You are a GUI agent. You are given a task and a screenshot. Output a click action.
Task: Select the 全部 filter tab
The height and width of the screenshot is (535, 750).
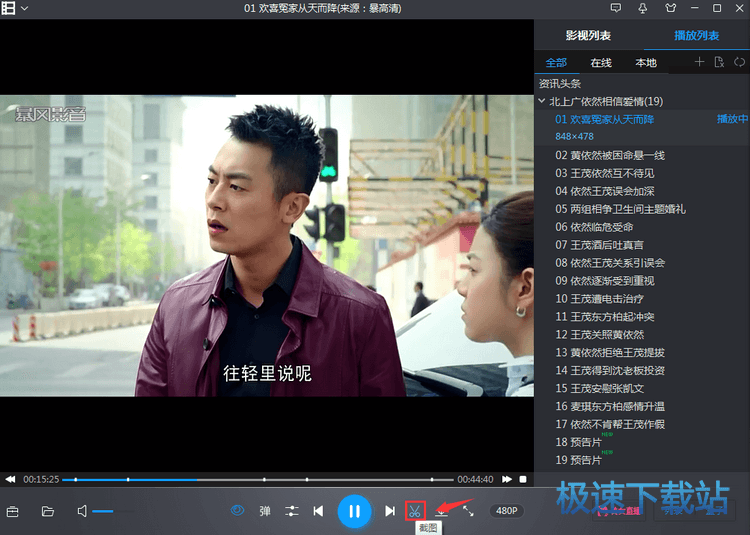tap(556, 63)
